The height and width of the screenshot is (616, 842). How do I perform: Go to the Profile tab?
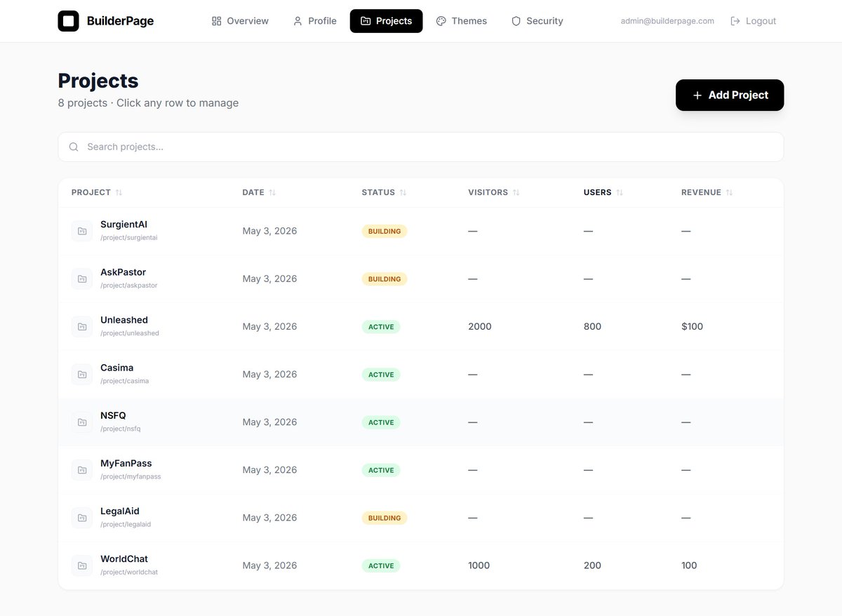click(x=314, y=21)
